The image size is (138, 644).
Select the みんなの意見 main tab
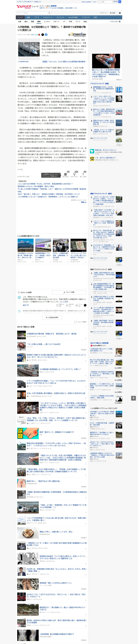pos(73,17)
